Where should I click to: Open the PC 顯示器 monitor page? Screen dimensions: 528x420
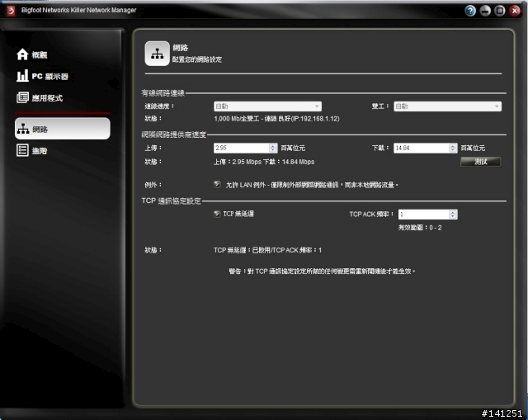click(42, 76)
